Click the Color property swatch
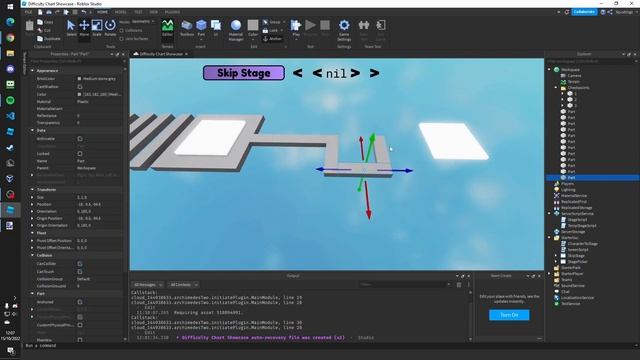The width and height of the screenshot is (640, 360). (x=79, y=94)
